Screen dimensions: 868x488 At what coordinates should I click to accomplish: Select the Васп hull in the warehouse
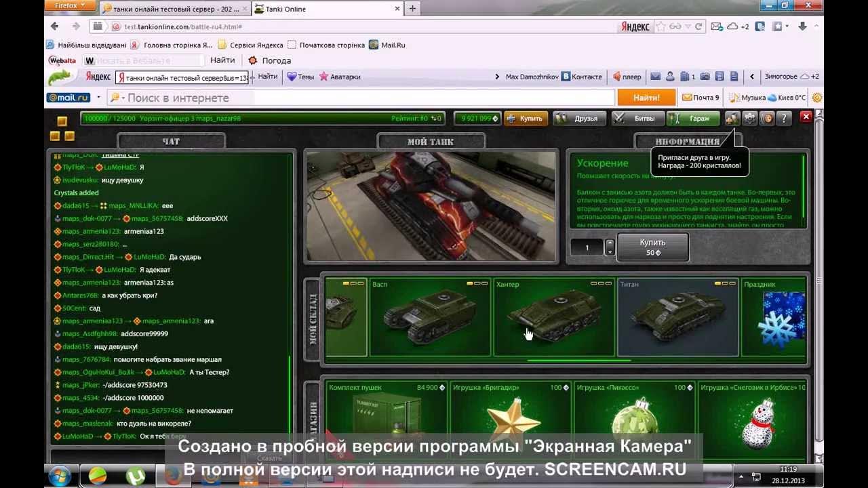(x=430, y=317)
